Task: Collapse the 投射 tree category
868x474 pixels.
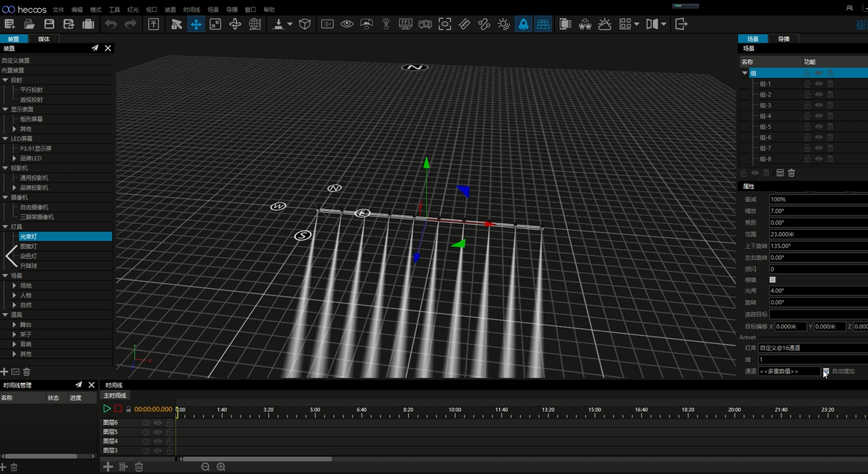Action: (5, 80)
